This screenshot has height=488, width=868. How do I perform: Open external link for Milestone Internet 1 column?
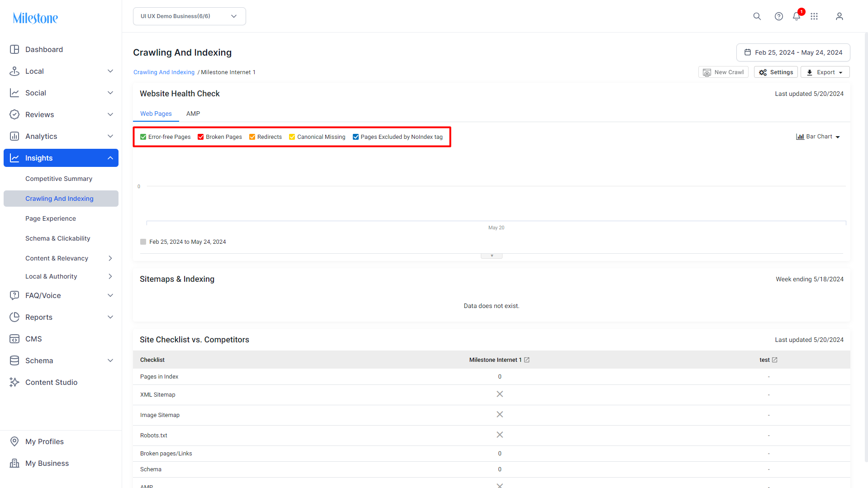coord(526,360)
